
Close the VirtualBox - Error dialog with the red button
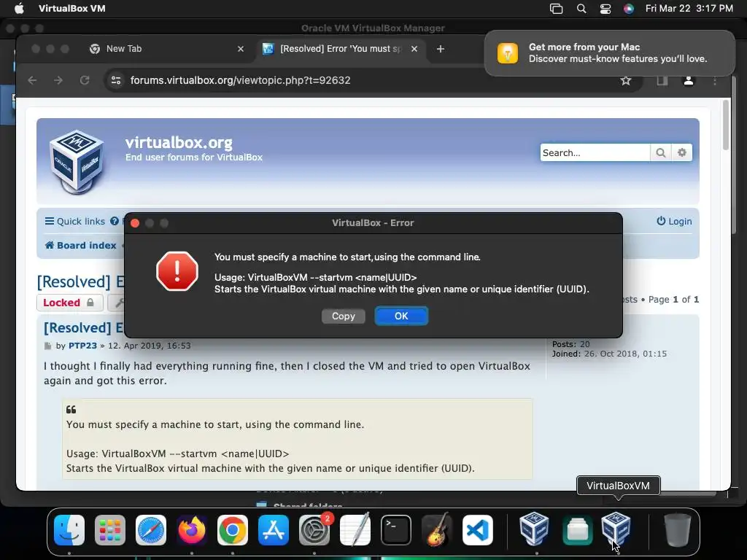pyautogui.click(x=135, y=223)
